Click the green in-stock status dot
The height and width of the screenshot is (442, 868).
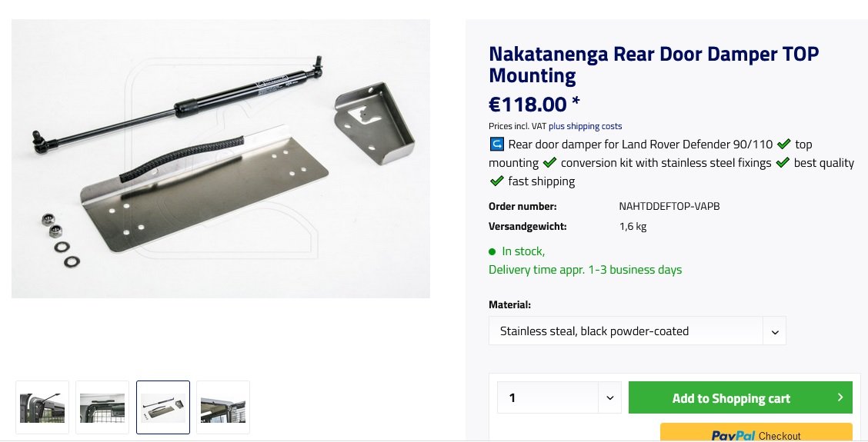pyautogui.click(x=492, y=251)
